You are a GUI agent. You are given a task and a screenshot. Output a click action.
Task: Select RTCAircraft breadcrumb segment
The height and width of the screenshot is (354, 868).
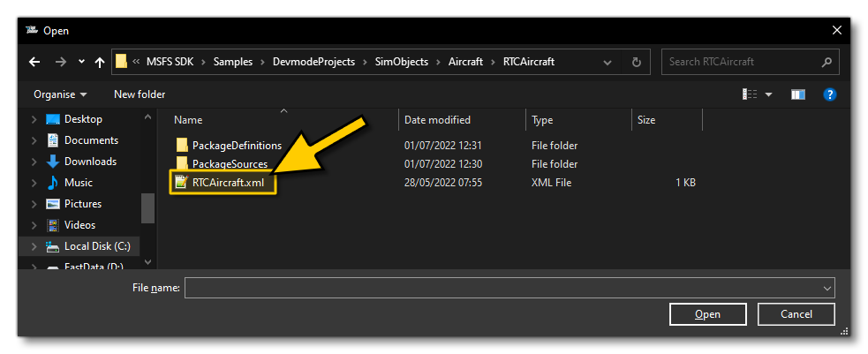[x=529, y=62]
